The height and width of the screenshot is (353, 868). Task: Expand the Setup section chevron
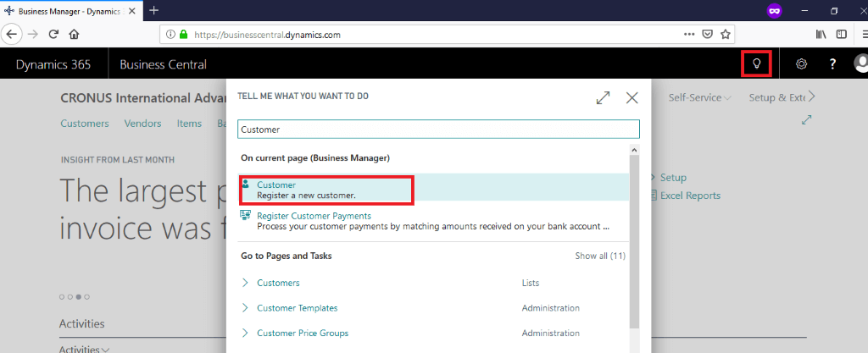tap(654, 177)
